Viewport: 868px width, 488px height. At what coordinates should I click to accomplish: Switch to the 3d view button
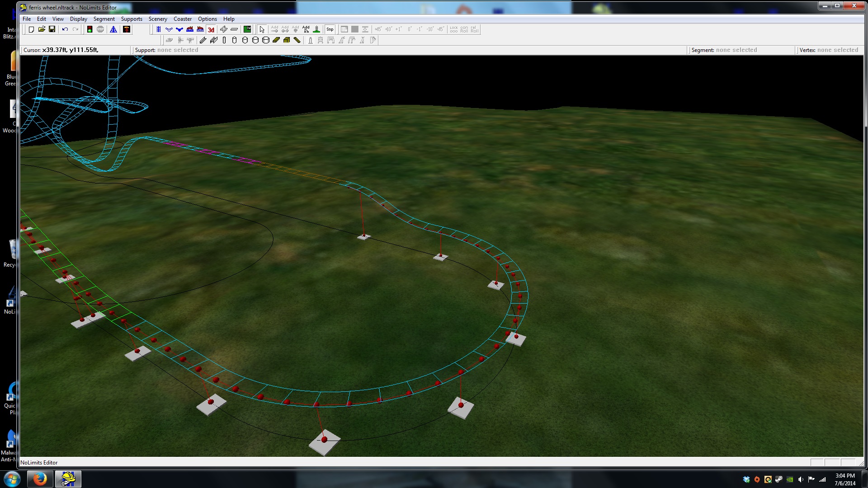[x=211, y=29]
